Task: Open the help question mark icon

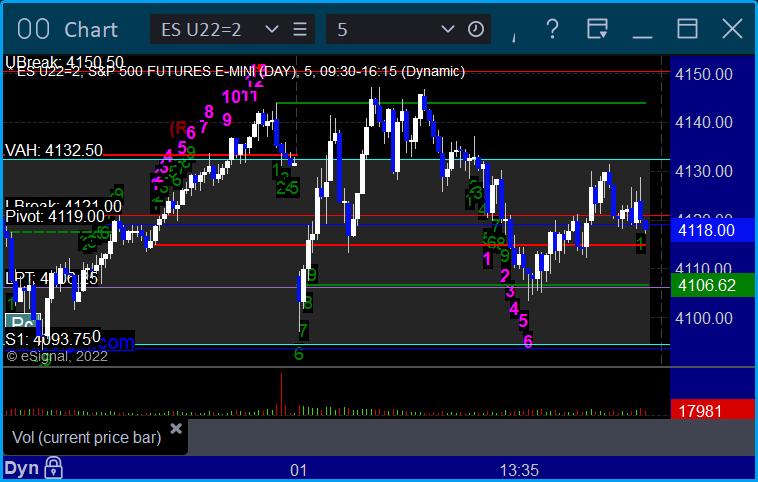Action: pyautogui.click(x=552, y=29)
